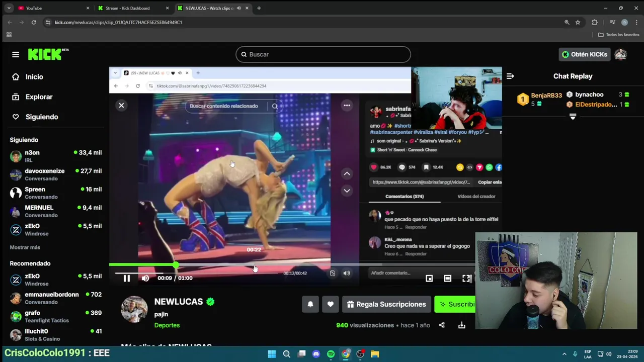Like the TikTok video heart icon

[x=374, y=167]
